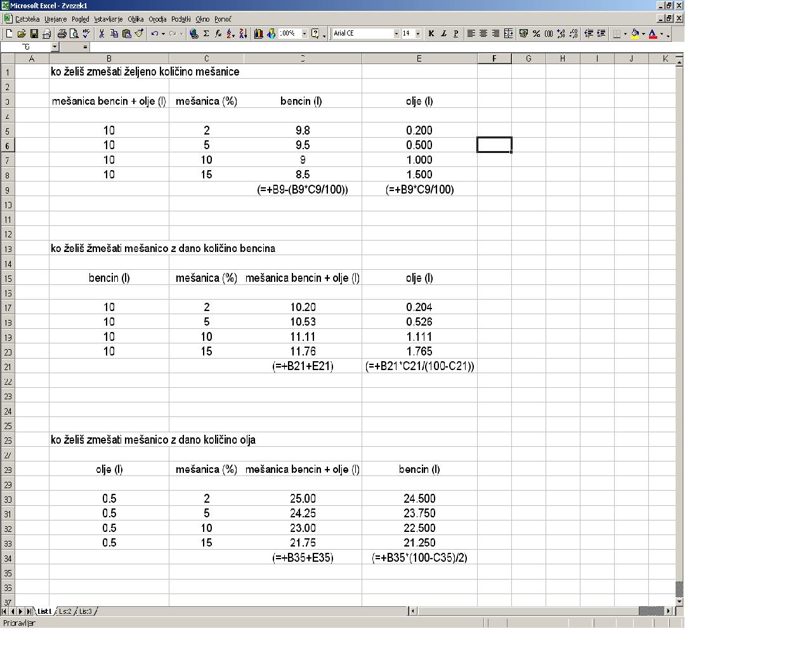Toggle align left formatting
The image size is (812, 650).
click(471, 34)
